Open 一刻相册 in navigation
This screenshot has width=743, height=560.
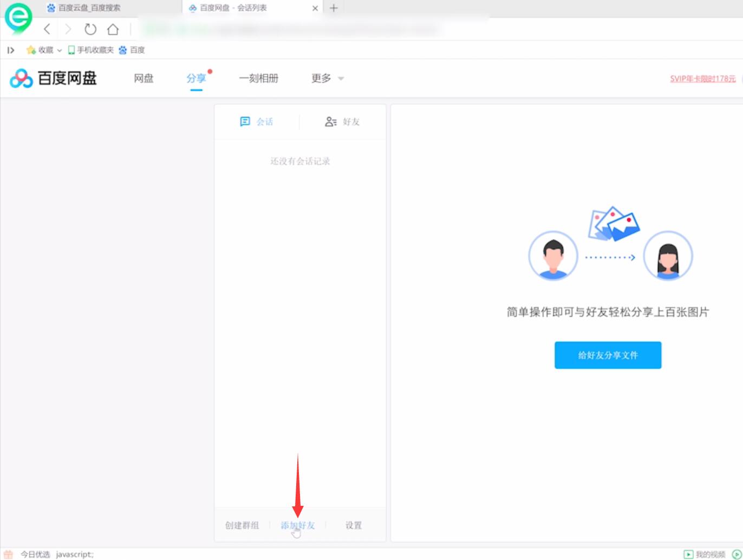(259, 79)
